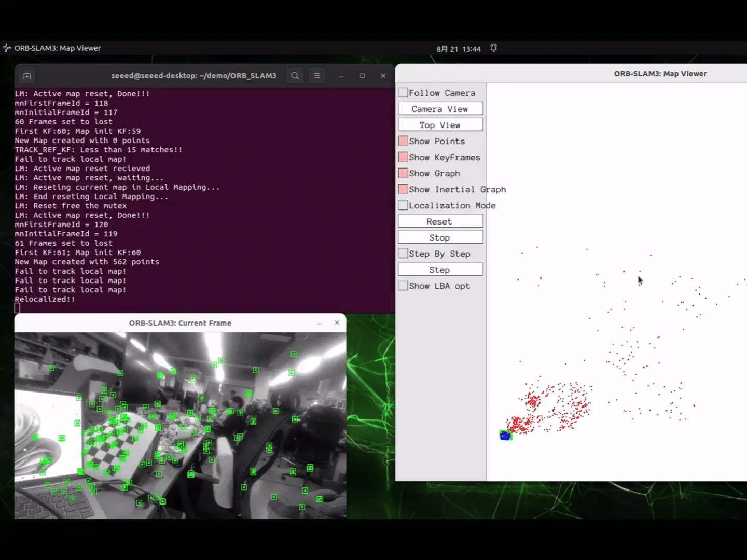Minimize the Current Frame window

[x=320, y=323]
